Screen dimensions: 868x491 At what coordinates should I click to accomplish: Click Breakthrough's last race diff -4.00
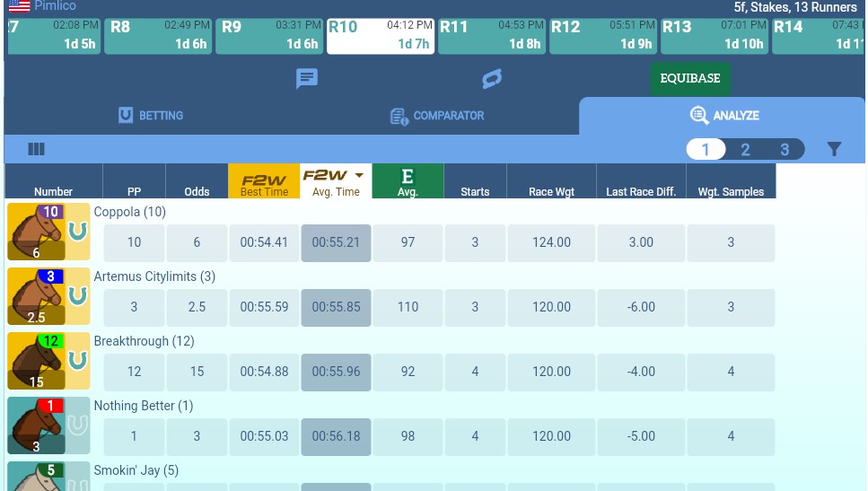tap(641, 372)
